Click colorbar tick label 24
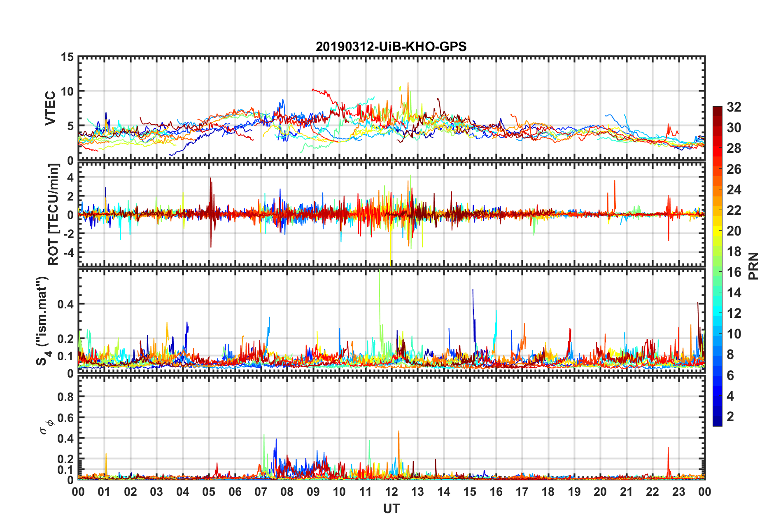Screen dimensions: 783x532 pyautogui.click(x=734, y=190)
